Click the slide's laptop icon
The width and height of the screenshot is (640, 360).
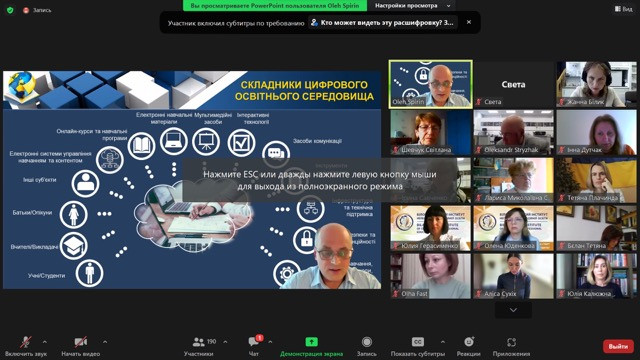click(x=174, y=141)
